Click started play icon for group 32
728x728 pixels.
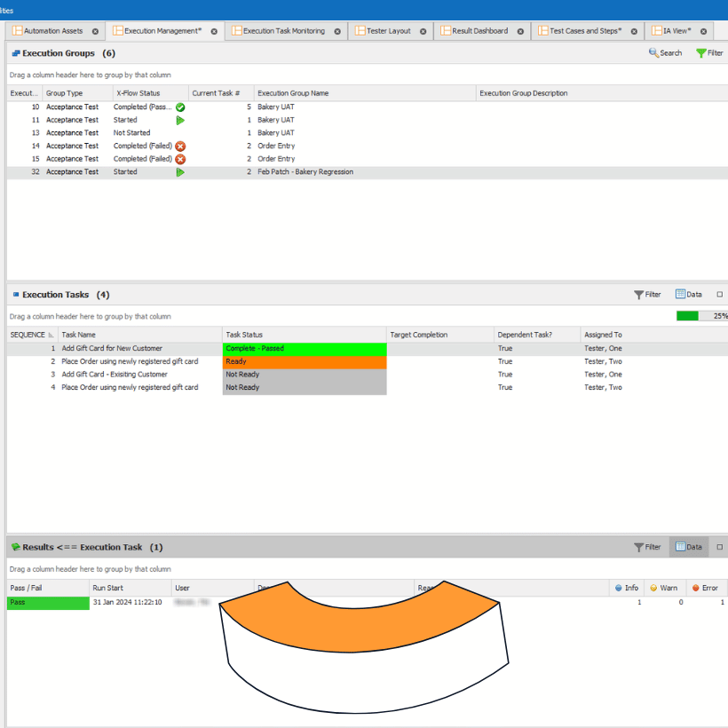pos(180,172)
